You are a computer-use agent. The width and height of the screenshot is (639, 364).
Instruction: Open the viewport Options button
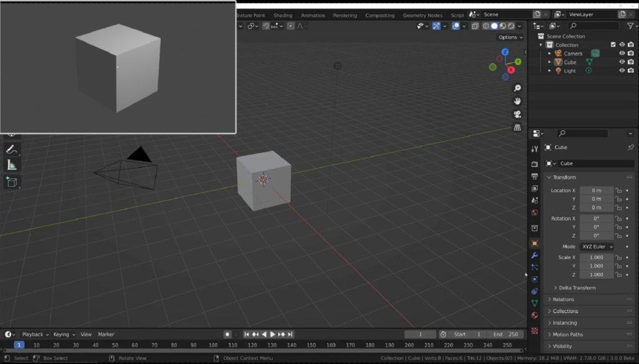point(509,37)
